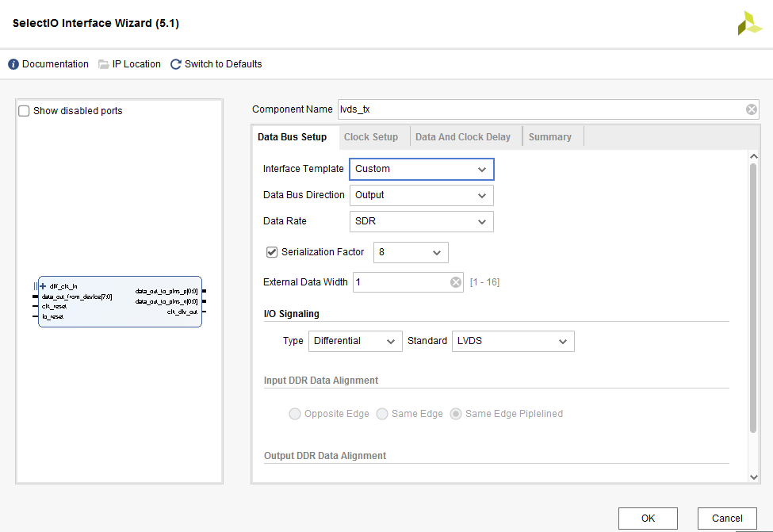The width and height of the screenshot is (773, 532).
Task: Expand the diff_clk_in port plus icon
Action: 43,286
